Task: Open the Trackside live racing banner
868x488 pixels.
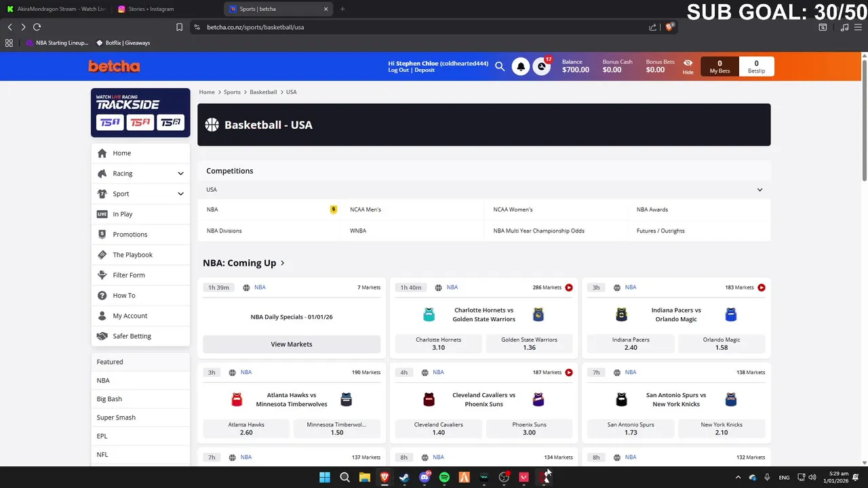Action: click(x=140, y=113)
